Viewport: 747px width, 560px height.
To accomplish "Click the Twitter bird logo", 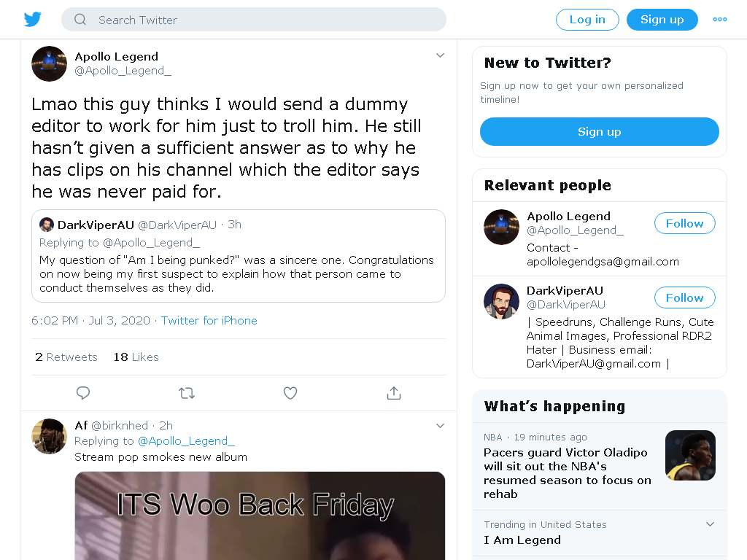I will pos(32,20).
